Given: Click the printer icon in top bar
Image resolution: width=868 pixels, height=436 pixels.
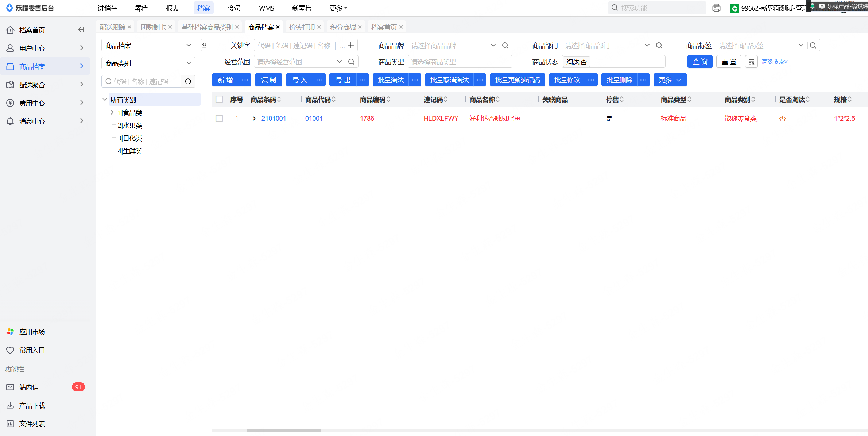Looking at the screenshot, I should pyautogui.click(x=716, y=8).
